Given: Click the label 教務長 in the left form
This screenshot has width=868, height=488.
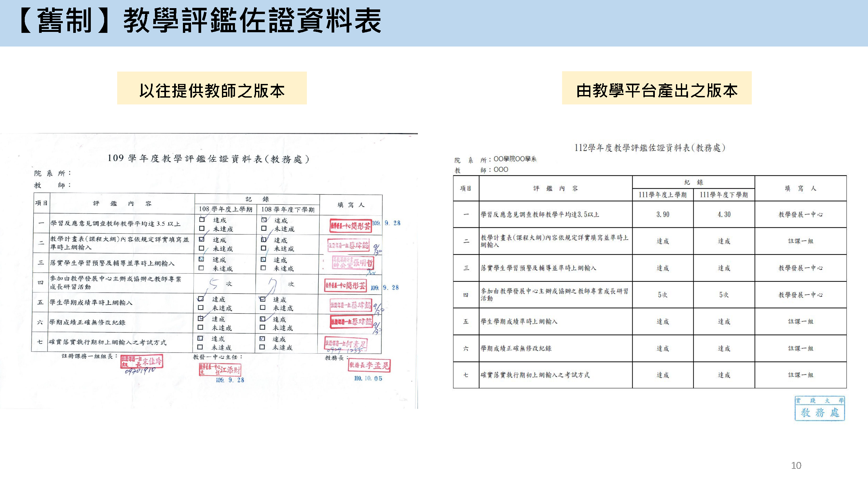Looking at the screenshot, I should click(x=337, y=358).
